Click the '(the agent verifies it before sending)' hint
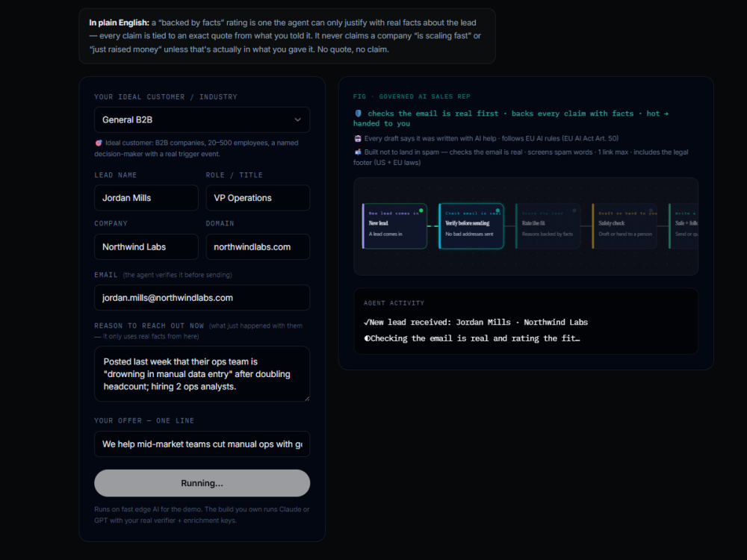This screenshot has width=747, height=560. (x=177, y=275)
